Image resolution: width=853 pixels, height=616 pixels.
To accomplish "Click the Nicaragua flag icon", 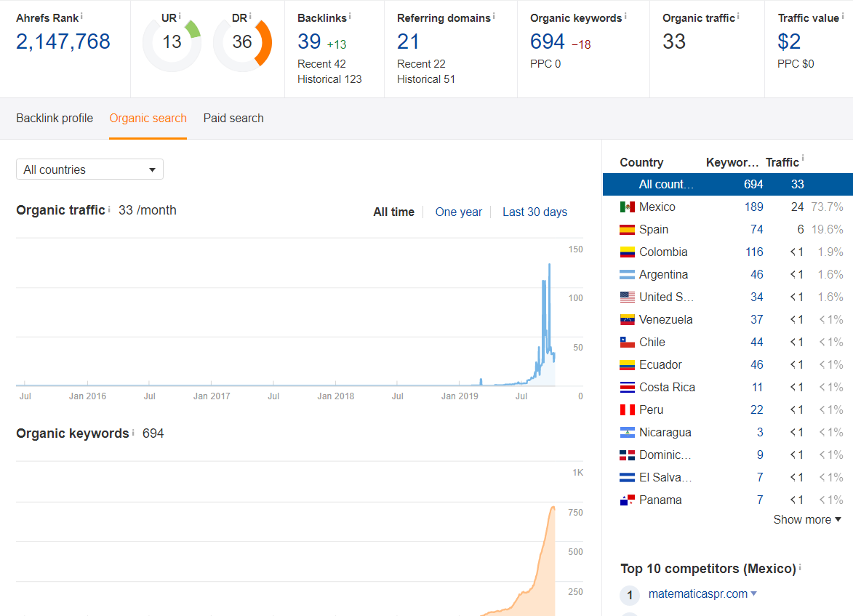I will click(x=628, y=433).
